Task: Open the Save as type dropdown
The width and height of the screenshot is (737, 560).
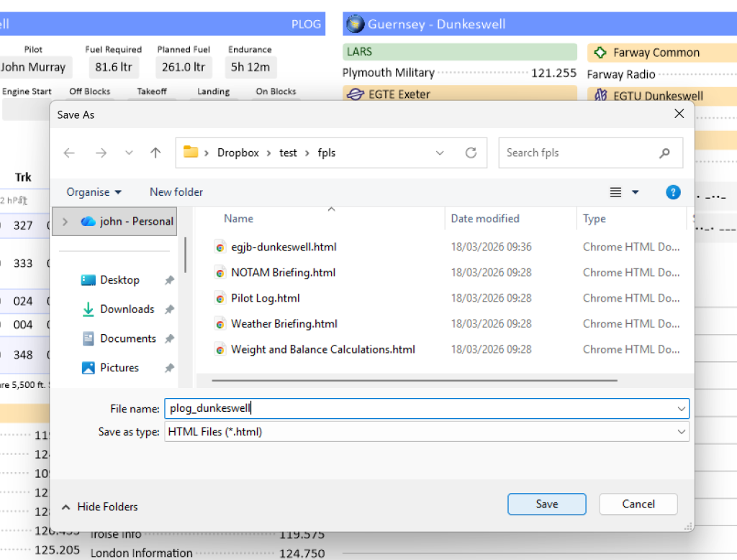Action: [681, 432]
